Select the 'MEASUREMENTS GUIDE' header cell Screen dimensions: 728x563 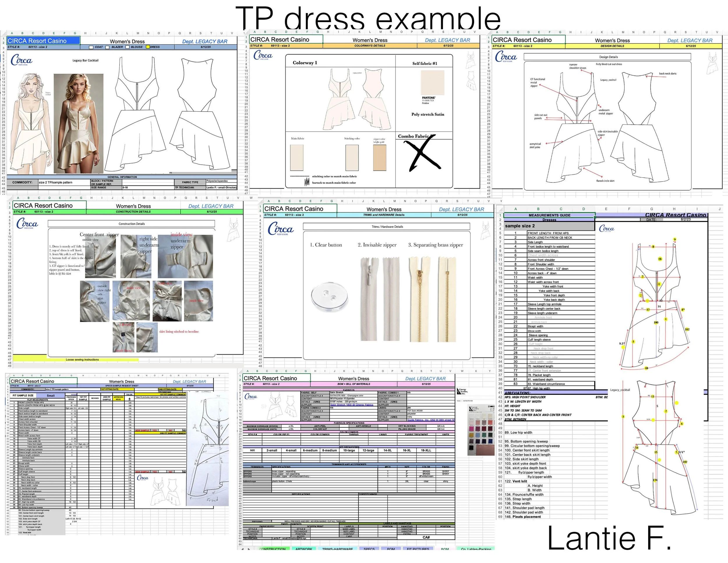pyautogui.click(x=549, y=215)
